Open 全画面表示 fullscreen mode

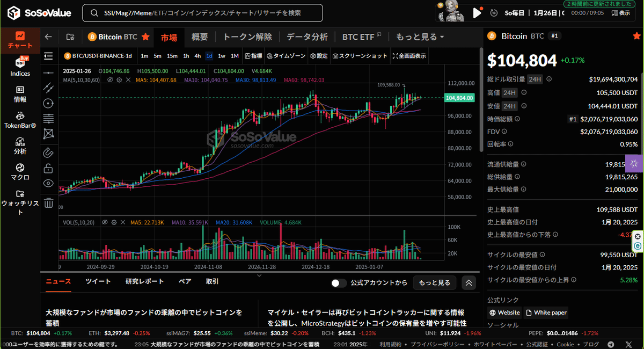click(x=409, y=56)
